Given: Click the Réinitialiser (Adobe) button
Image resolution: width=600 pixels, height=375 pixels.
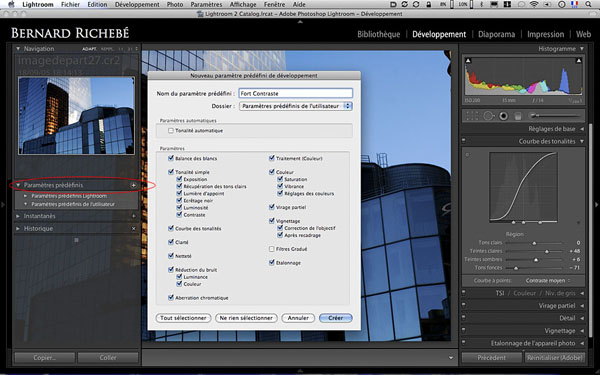Looking at the screenshot, I should [x=555, y=358].
